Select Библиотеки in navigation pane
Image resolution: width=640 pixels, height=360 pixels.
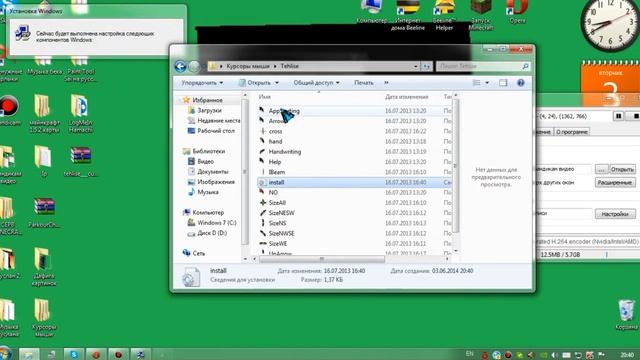click(209, 151)
